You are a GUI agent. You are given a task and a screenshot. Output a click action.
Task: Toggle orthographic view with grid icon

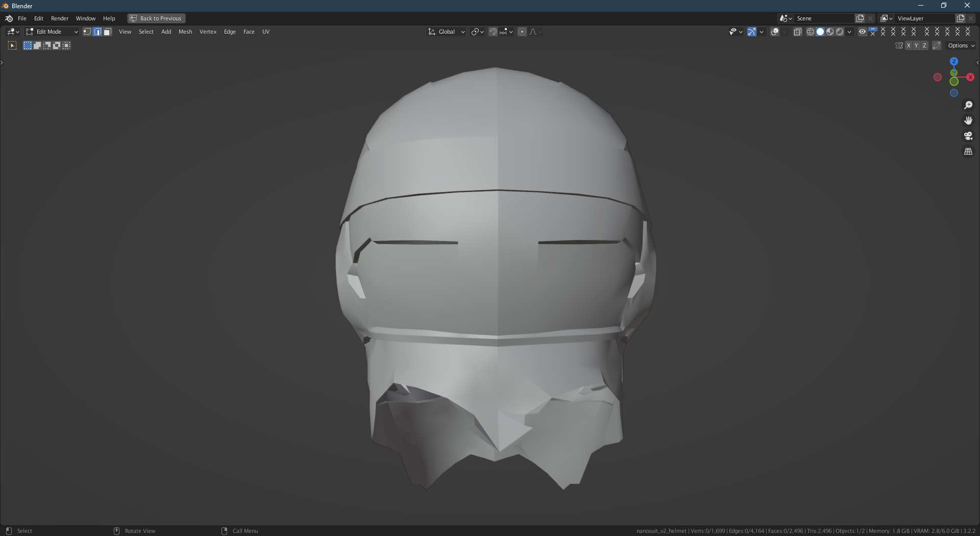pyautogui.click(x=968, y=151)
